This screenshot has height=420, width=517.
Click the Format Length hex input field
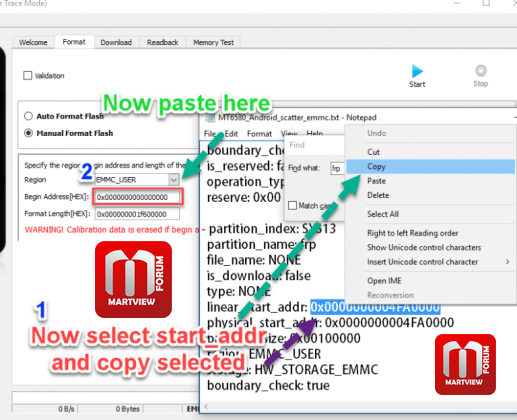tap(137, 214)
